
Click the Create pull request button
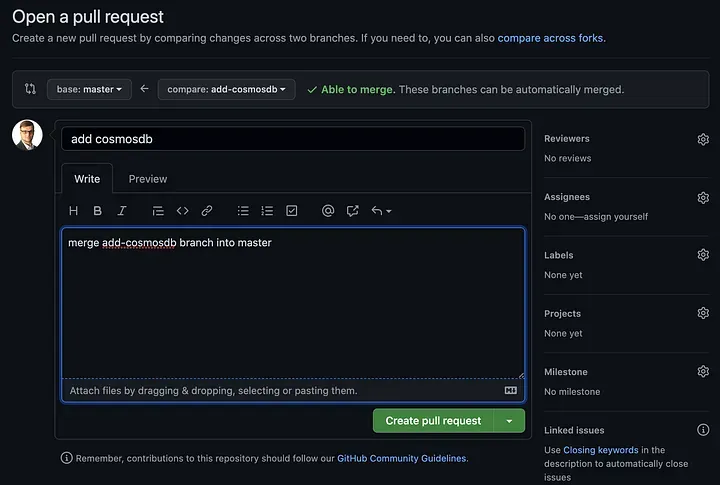pyautogui.click(x=433, y=421)
